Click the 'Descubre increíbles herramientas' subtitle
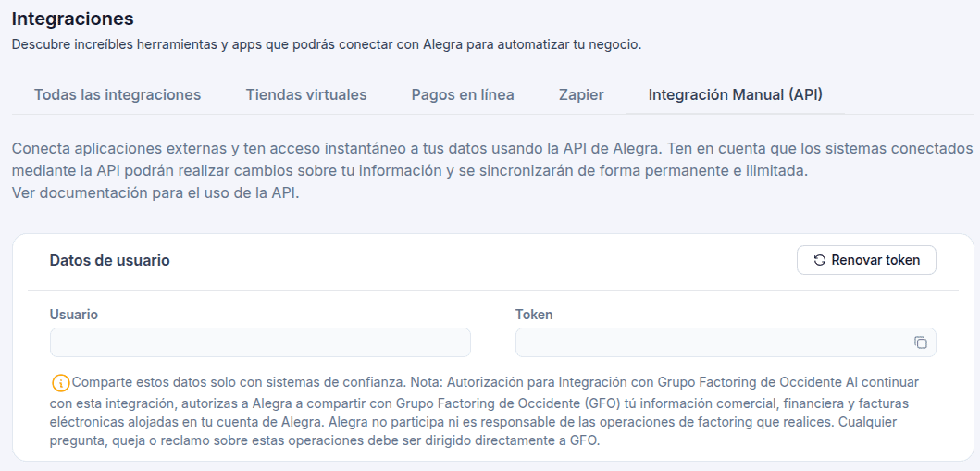The image size is (980, 471). pos(327,45)
